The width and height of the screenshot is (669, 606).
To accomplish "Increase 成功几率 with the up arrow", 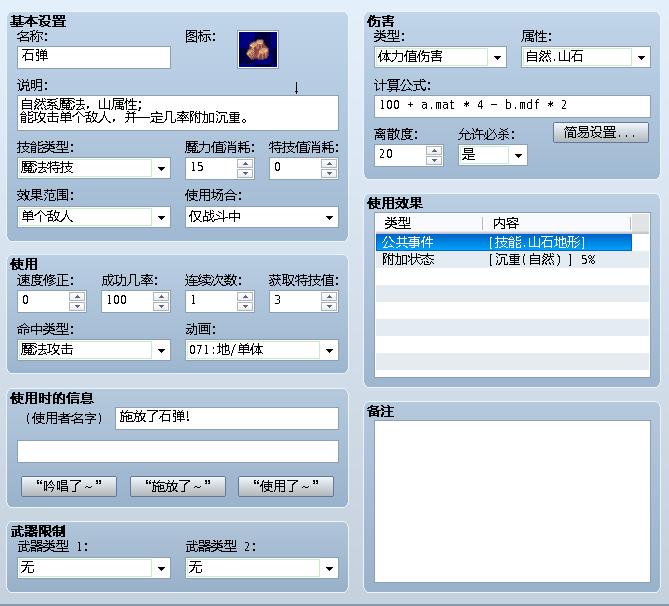I will click(161, 296).
